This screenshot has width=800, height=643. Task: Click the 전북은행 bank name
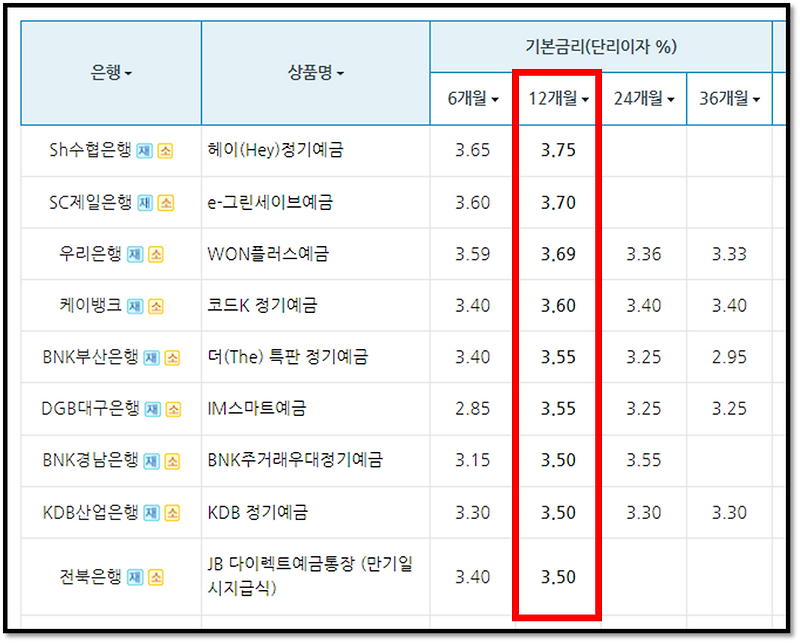pos(90,576)
